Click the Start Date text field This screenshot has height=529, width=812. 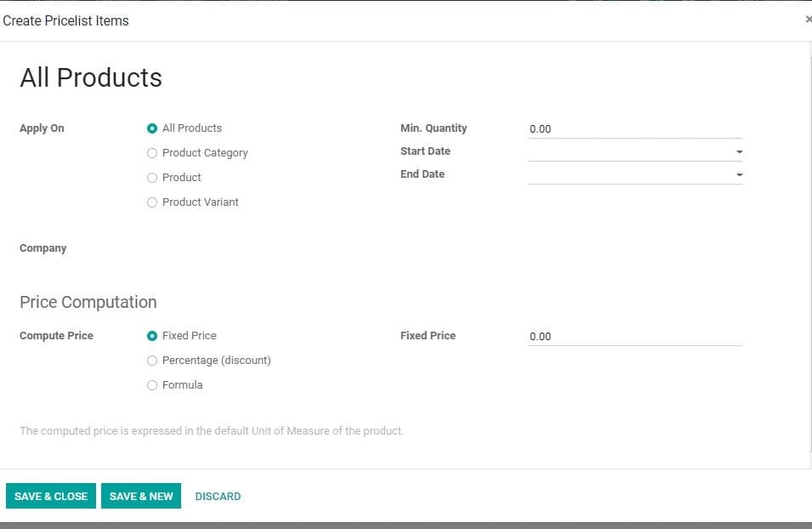click(629, 151)
